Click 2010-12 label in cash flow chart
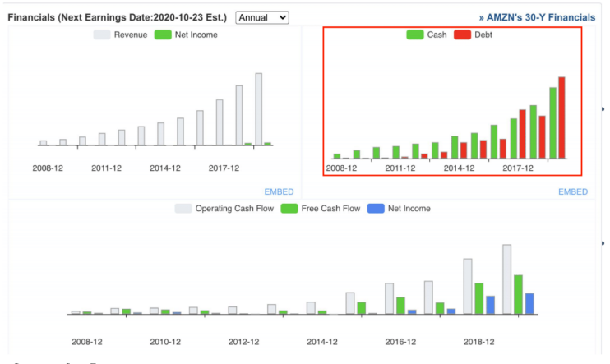The width and height of the screenshot is (610, 364). 165,342
